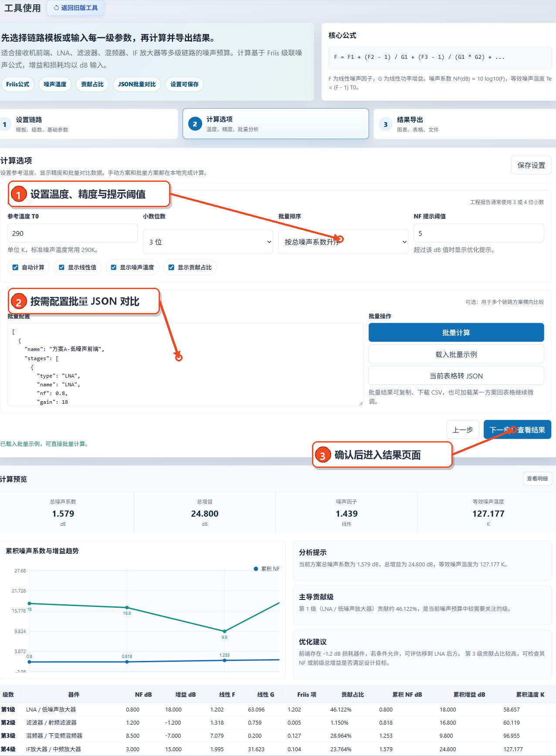Click the 下一步：查看结果 button
The height and width of the screenshot is (756, 556).
click(x=517, y=430)
